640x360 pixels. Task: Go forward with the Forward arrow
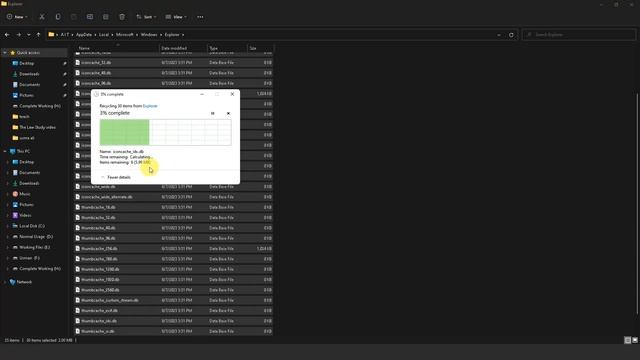pos(18,35)
